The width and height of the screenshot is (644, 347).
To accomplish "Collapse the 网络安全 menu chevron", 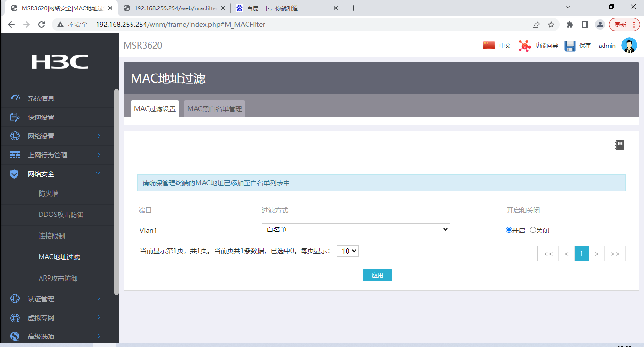I will [99, 173].
